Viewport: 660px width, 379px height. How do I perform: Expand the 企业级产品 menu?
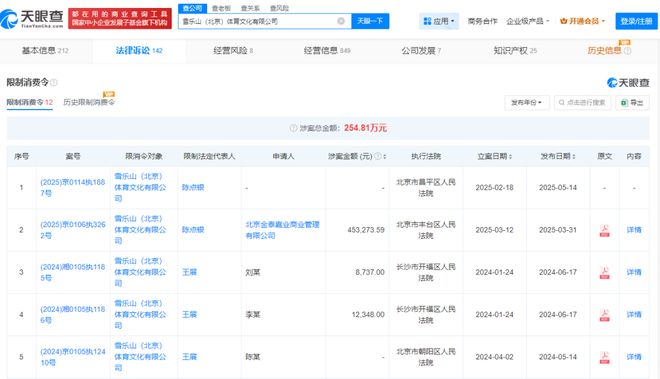click(x=528, y=21)
